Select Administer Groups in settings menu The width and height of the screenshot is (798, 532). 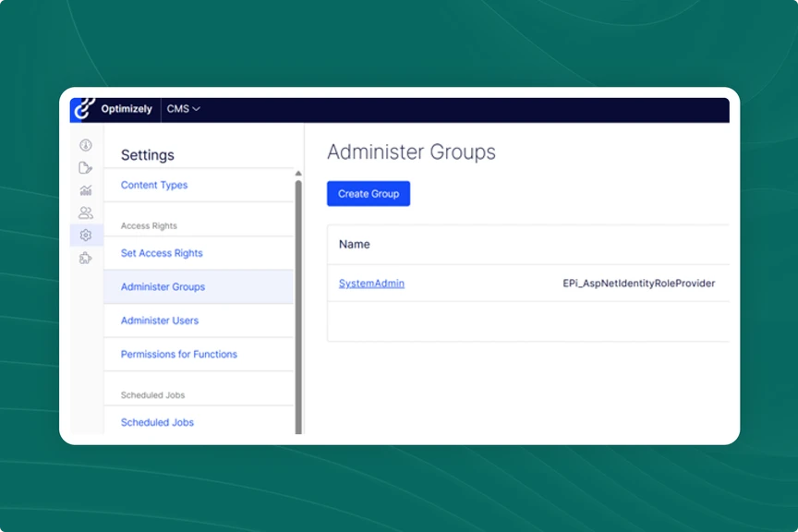[163, 287]
